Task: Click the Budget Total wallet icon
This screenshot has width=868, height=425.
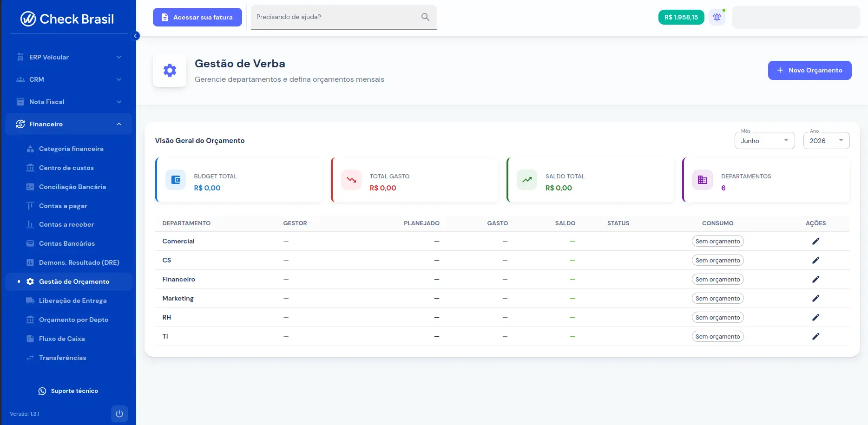Action: click(x=176, y=180)
